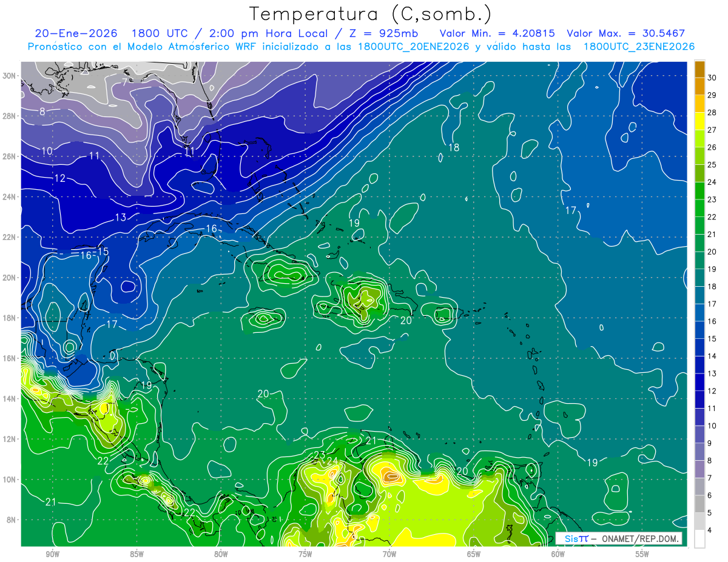Image resolution: width=728 pixels, height=562 pixels.
Task: Click the "28N" latitude axis label
Action: [x=10, y=116]
